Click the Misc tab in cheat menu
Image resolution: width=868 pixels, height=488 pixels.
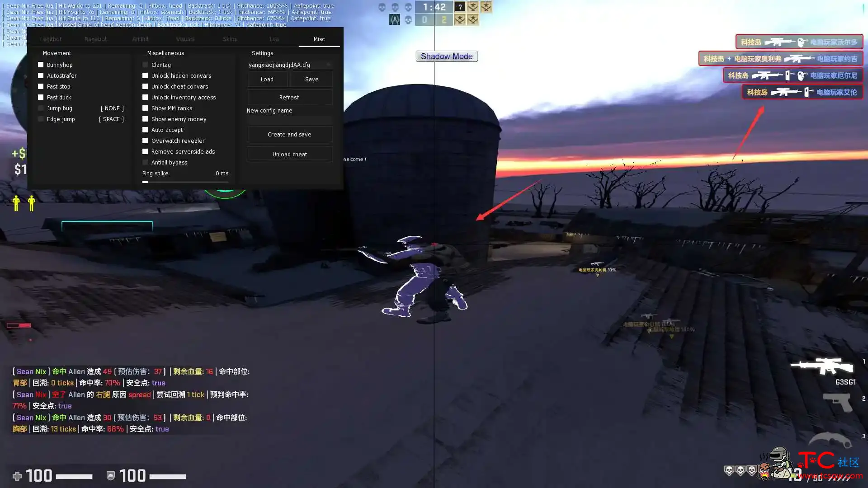click(319, 39)
